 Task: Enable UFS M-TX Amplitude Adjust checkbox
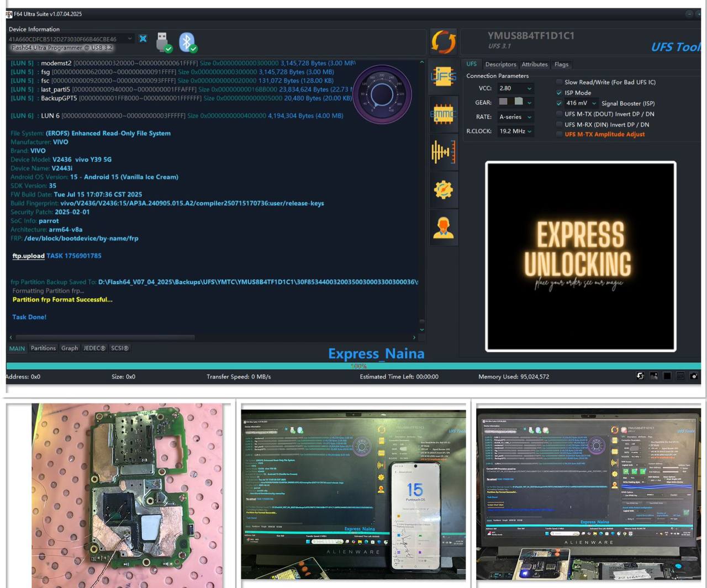click(x=559, y=134)
